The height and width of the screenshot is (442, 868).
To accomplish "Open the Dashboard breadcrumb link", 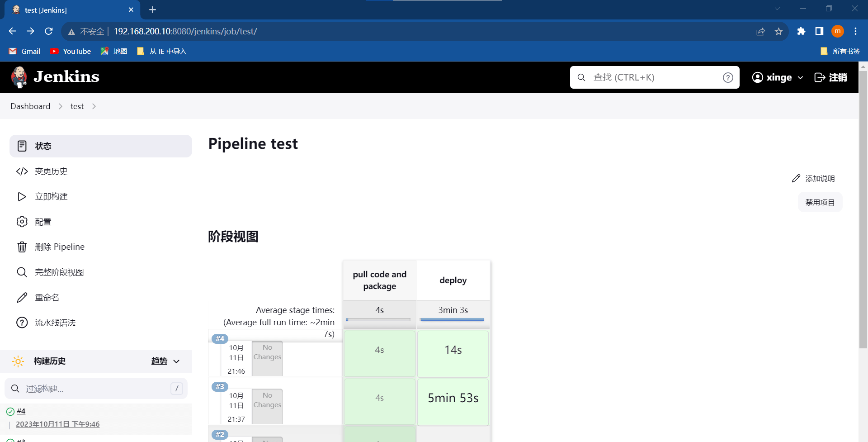I will [30, 106].
